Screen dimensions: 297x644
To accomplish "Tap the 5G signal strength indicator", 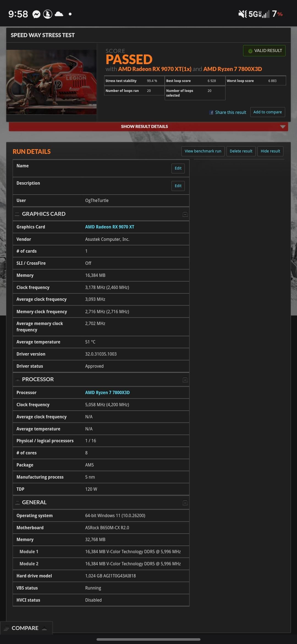I will tap(259, 14).
